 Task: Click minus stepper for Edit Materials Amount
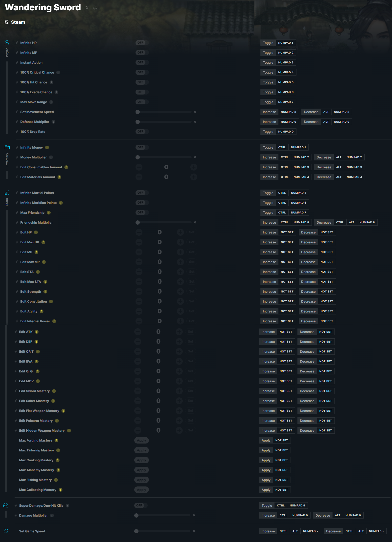139,177
